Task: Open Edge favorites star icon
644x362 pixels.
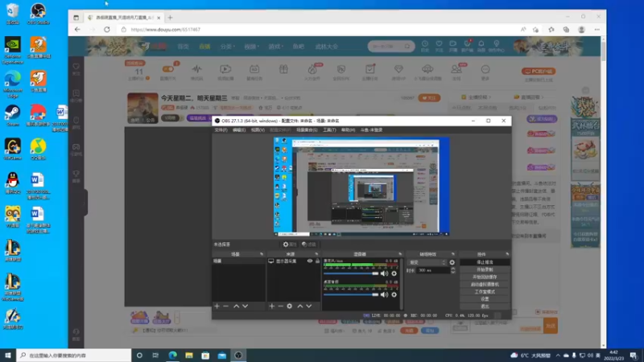Action: [x=551, y=30]
